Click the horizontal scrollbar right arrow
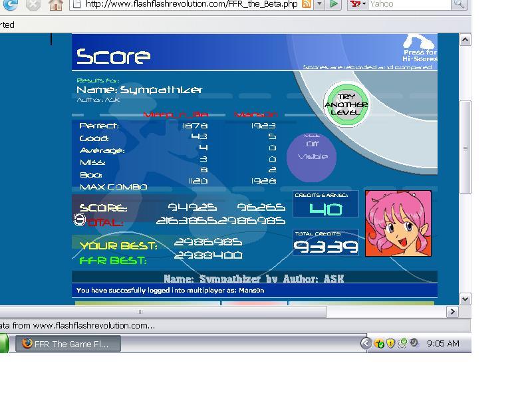 [x=452, y=311]
